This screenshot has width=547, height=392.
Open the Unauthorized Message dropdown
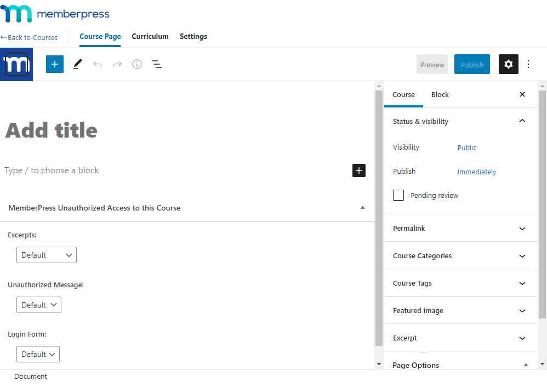pyautogui.click(x=39, y=305)
